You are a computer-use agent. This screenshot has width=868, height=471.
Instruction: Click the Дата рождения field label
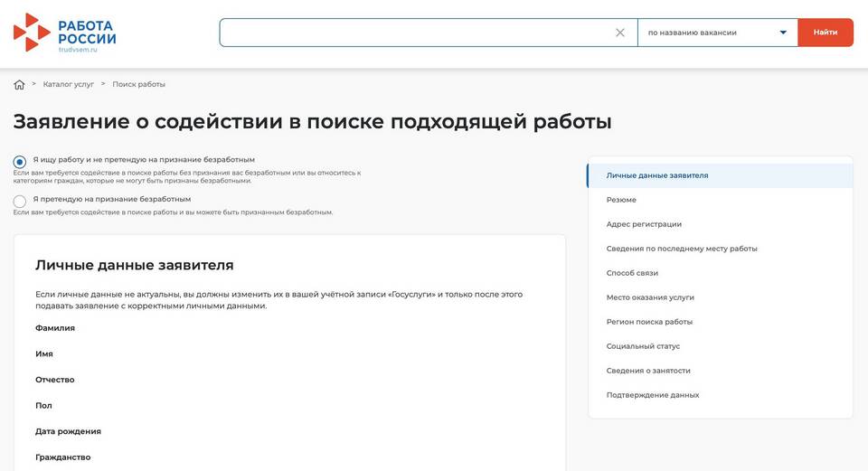(68, 431)
